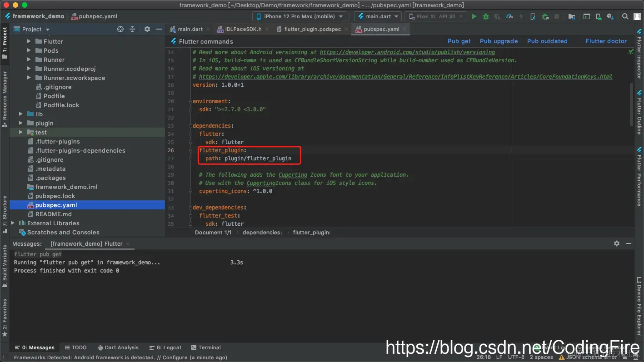
Task: Open the Pixel XL API 30 dropdown
Action: point(435,16)
